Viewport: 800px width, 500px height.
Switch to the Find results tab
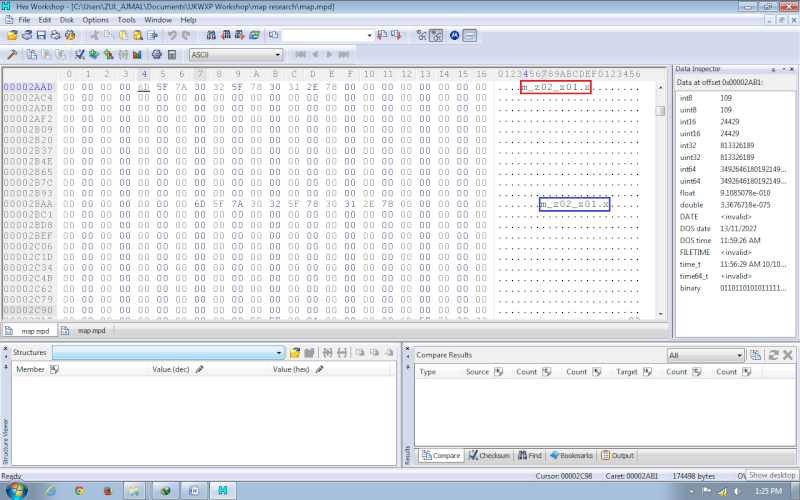[530, 455]
